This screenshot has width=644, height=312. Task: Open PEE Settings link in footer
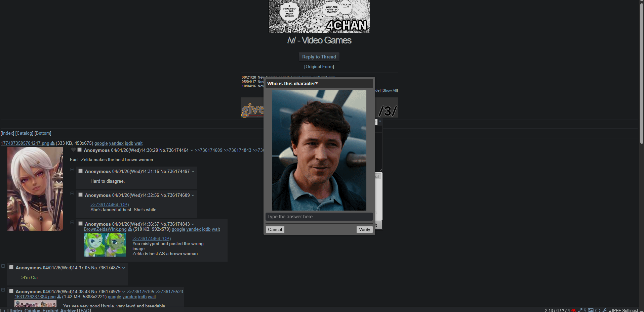(625, 310)
